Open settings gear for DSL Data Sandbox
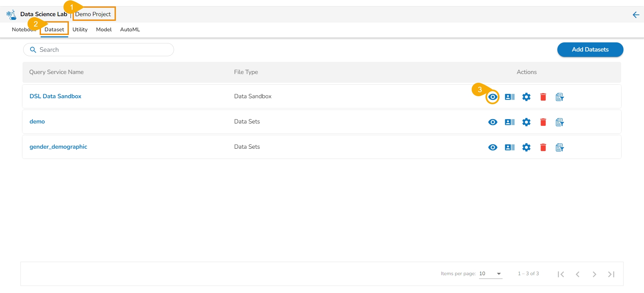The width and height of the screenshot is (644, 293). pyautogui.click(x=526, y=97)
